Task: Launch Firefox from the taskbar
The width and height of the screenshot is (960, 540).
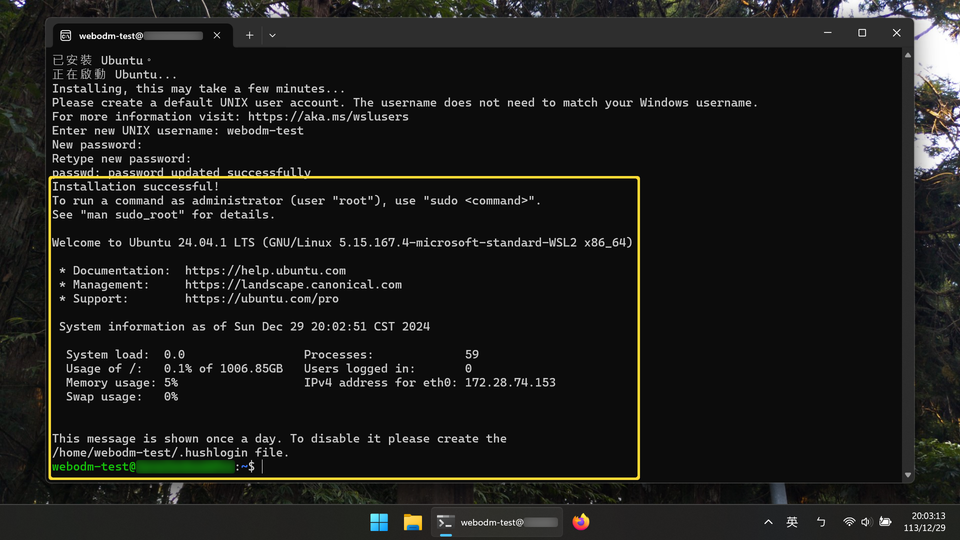Action: (581, 522)
